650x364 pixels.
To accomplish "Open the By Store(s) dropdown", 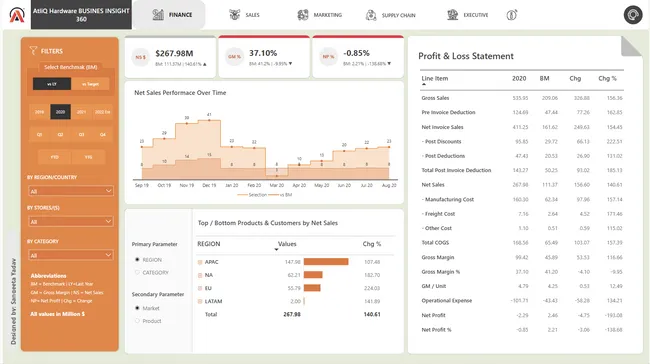I will [x=71, y=221].
